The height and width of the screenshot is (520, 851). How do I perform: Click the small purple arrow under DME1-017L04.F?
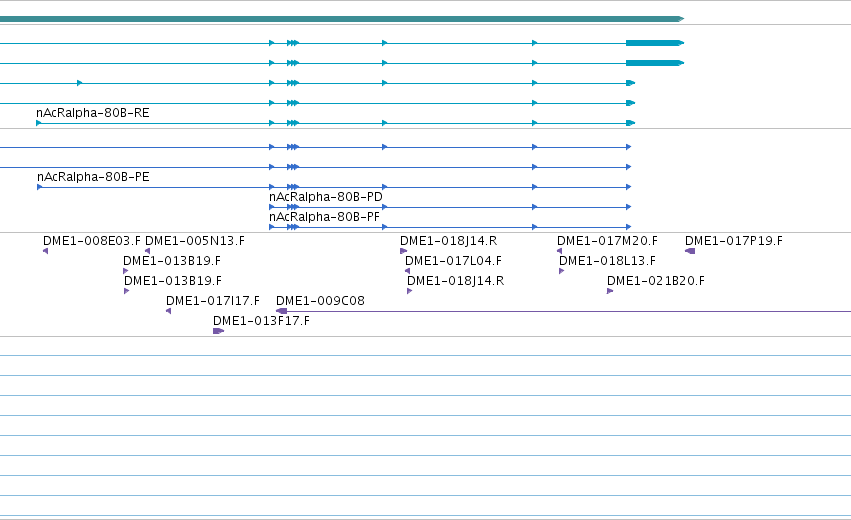(x=408, y=271)
